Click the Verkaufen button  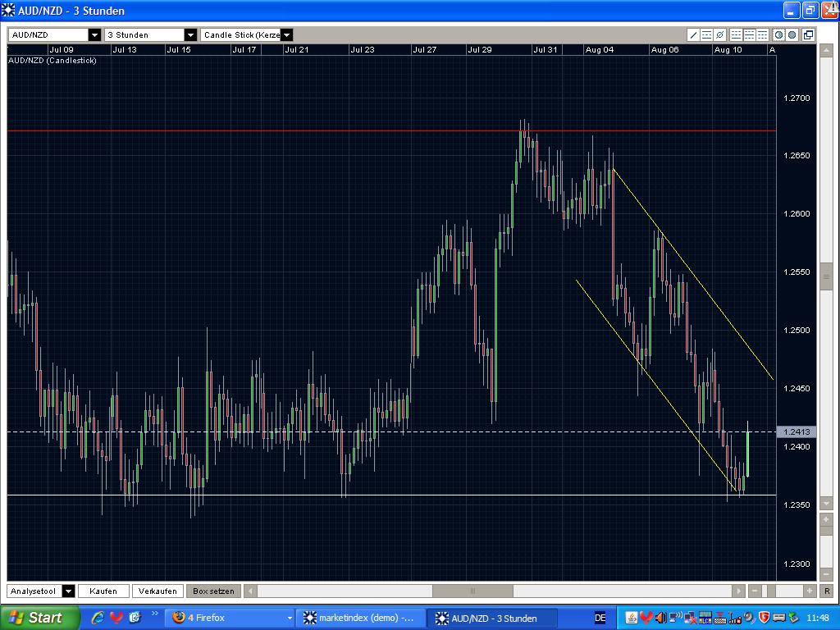pos(157,591)
